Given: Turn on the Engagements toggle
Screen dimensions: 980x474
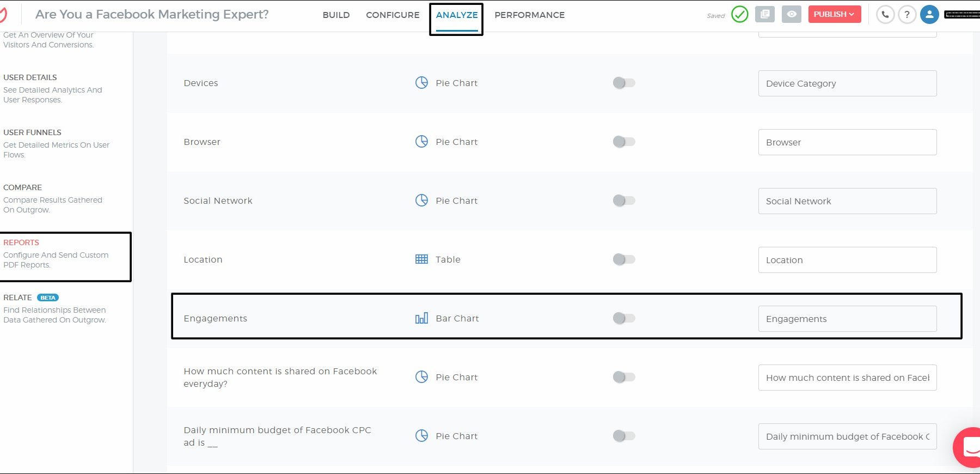Looking at the screenshot, I should tap(624, 318).
